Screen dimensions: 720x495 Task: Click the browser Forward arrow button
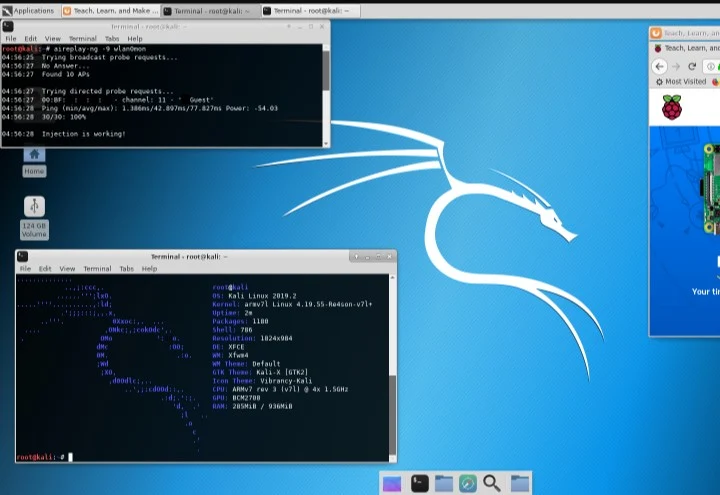pos(676,67)
